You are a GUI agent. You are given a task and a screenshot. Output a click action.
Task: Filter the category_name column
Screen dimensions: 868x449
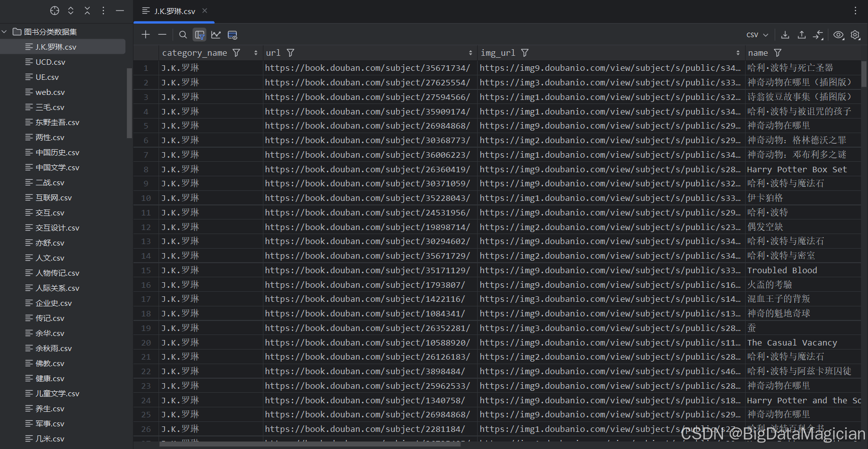pyautogui.click(x=236, y=53)
